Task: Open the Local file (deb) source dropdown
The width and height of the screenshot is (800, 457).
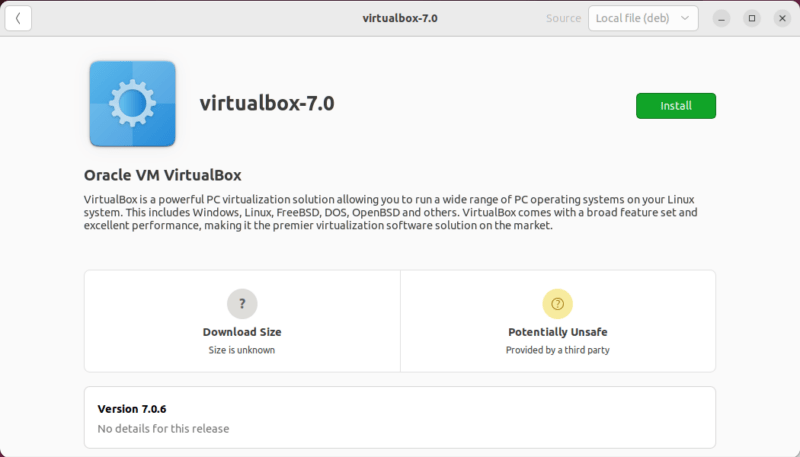Action: (643, 18)
